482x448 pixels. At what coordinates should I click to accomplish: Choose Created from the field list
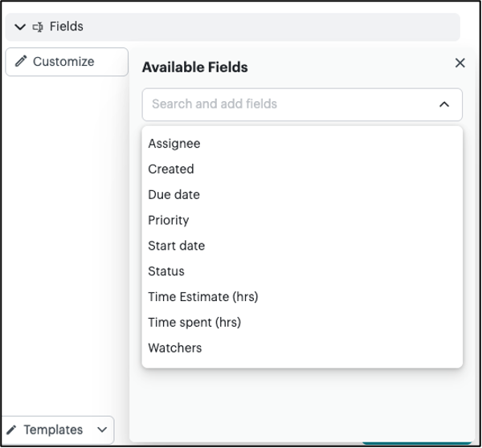point(171,169)
